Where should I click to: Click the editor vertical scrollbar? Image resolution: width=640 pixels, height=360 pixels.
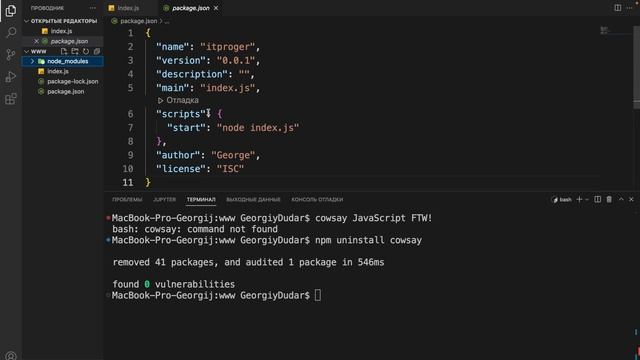pyautogui.click(x=636, y=67)
